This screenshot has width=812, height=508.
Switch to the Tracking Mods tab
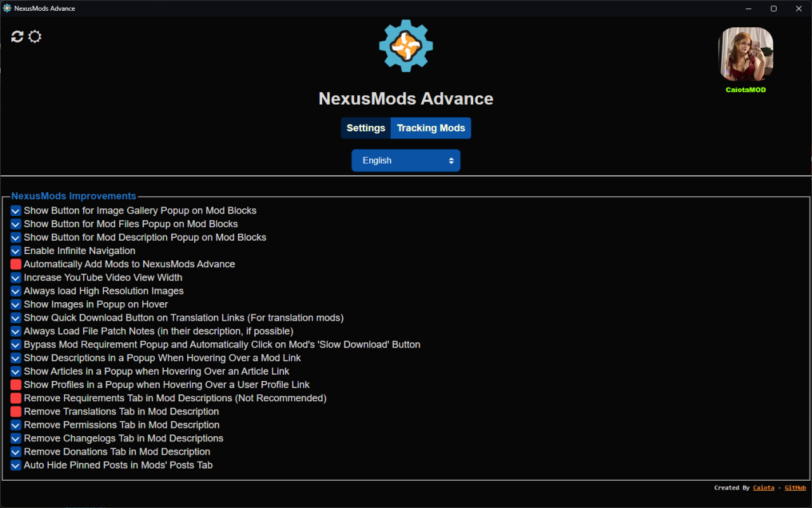point(431,128)
